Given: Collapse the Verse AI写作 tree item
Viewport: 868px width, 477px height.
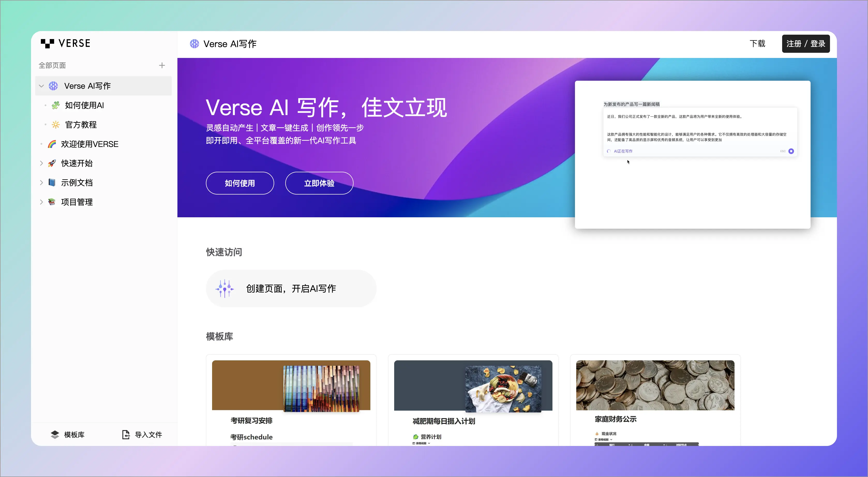Looking at the screenshot, I should point(41,86).
